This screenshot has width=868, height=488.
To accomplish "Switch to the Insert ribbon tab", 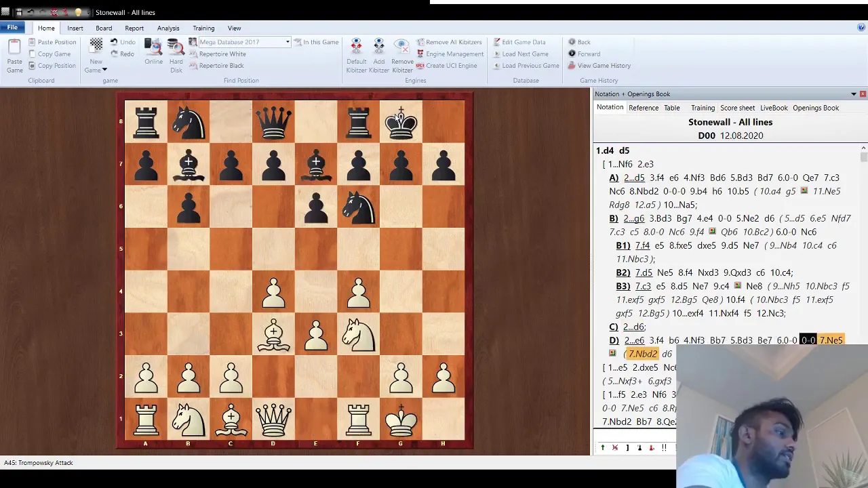I will [75, 28].
